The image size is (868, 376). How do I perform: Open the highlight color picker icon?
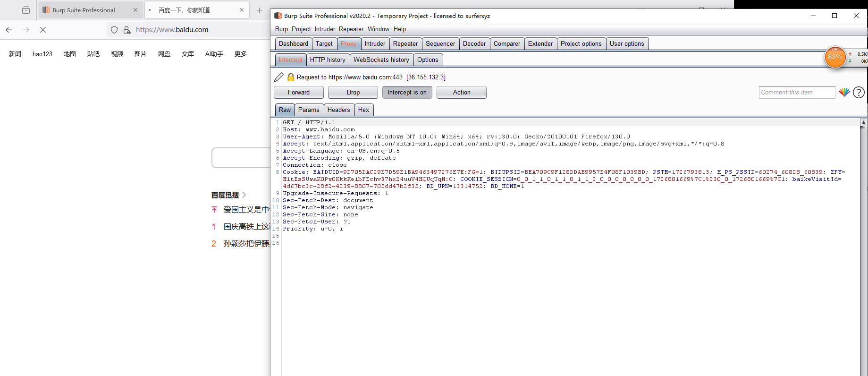[x=844, y=92]
